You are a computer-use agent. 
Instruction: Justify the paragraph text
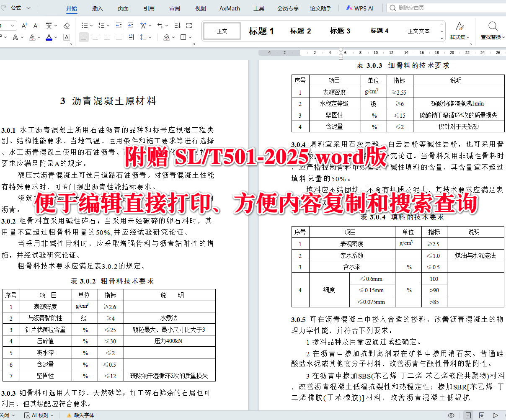click(x=119, y=37)
